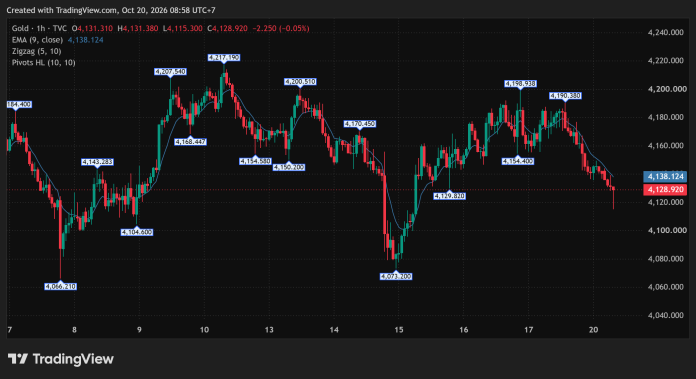Click the 4,040.000 price axis label

pos(666,316)
